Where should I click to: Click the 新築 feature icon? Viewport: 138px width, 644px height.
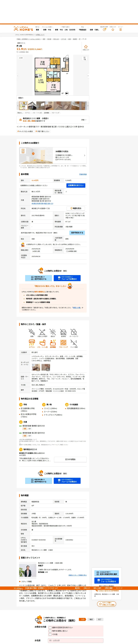[x=32, y=333]
